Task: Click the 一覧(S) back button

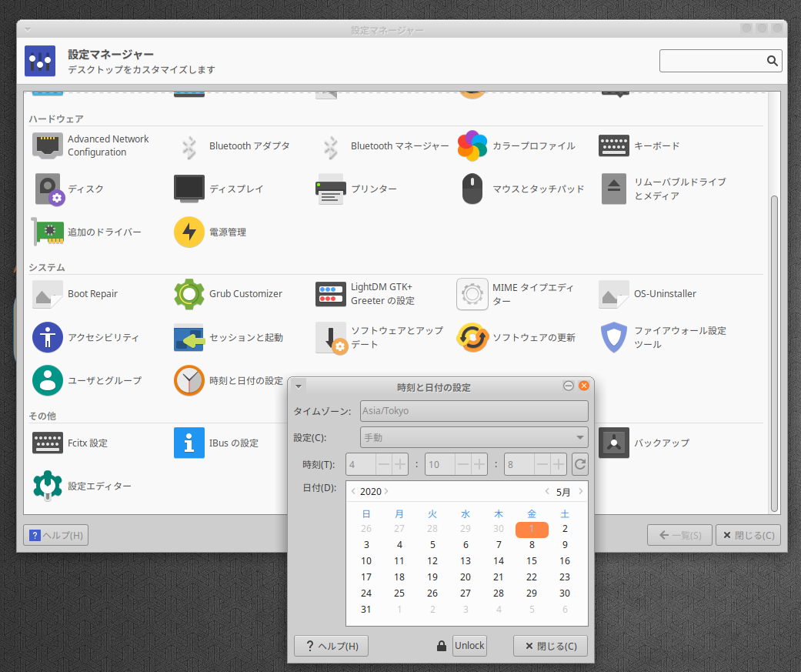Action: point(679,535)
